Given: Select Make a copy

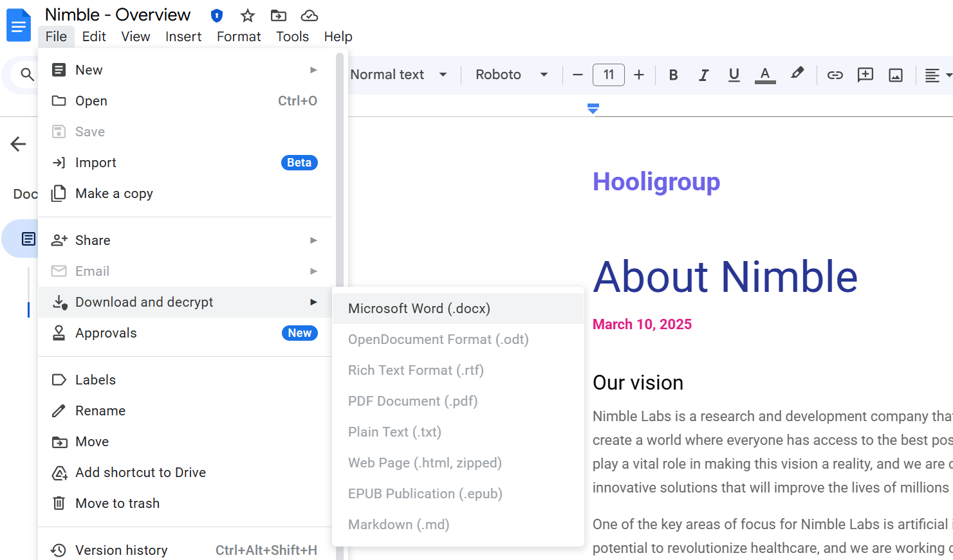Looking at the screenshot, I should 185,194.
